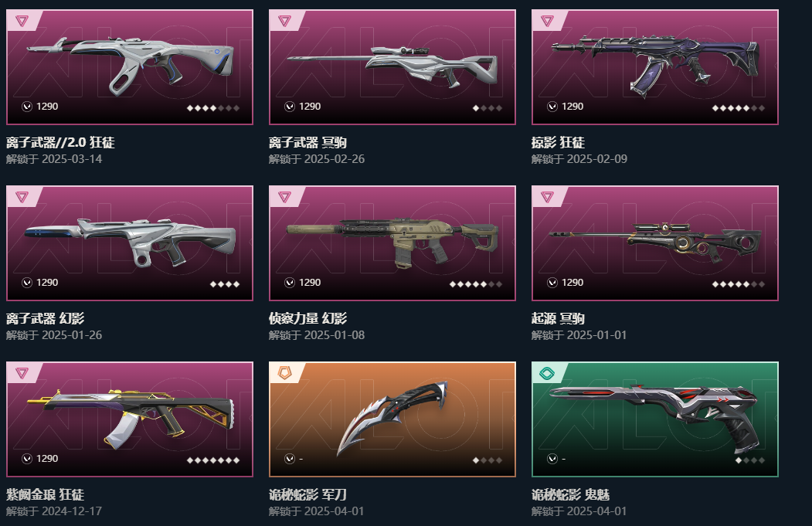Image resolution: width=812 pixels, height=526 pixels.
Task: Click the green tier icon on 诡秘蛇影 鬼魅 card
Action: click(547, 373)
